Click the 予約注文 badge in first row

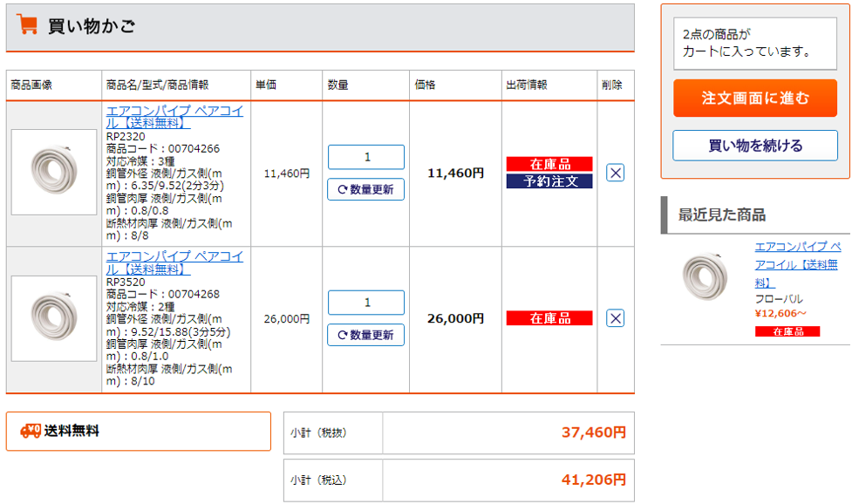coord(549,181)
